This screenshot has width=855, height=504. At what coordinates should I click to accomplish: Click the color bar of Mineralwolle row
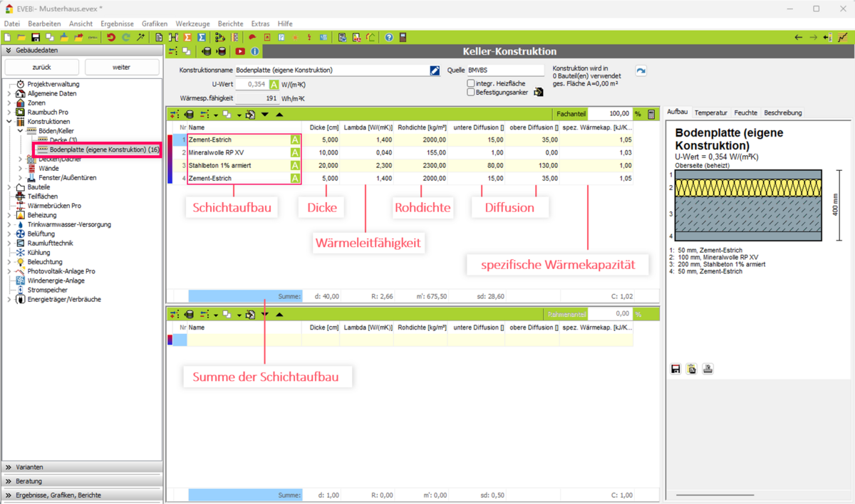click(170, 152)
